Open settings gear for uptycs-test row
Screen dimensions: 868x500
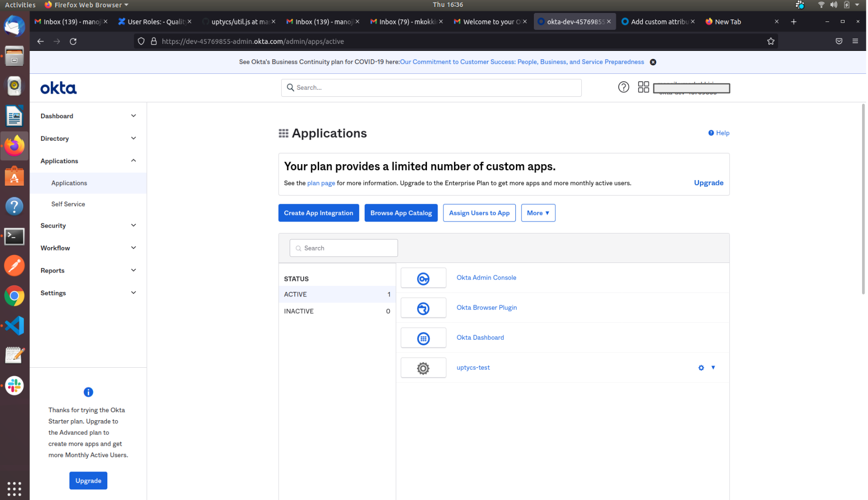click(x=701, y=368)
